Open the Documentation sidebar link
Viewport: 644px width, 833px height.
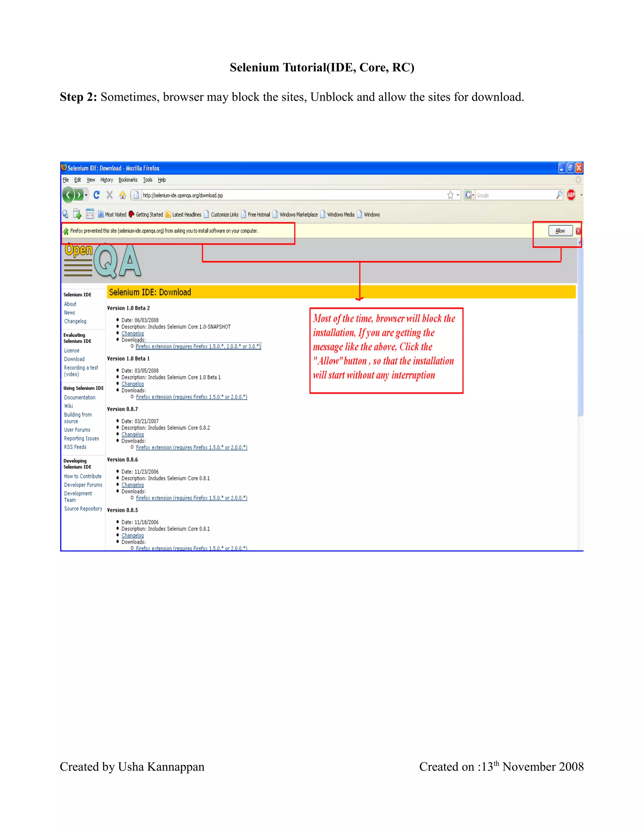[80, 397]
